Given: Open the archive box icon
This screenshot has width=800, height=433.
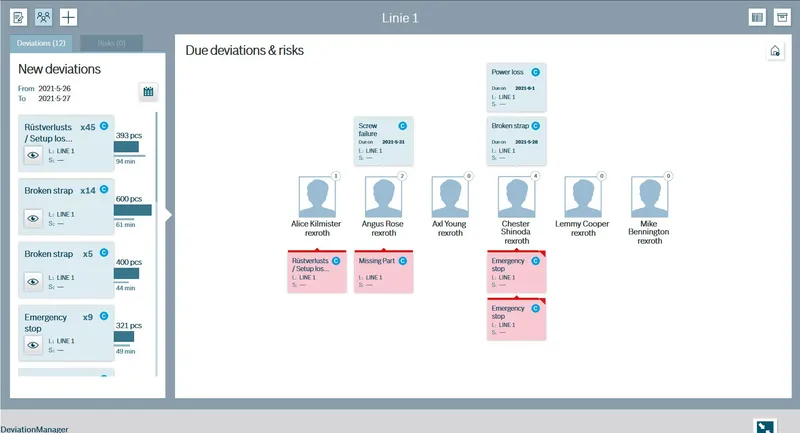Looking at the screenshot, I should pos(782,17).
